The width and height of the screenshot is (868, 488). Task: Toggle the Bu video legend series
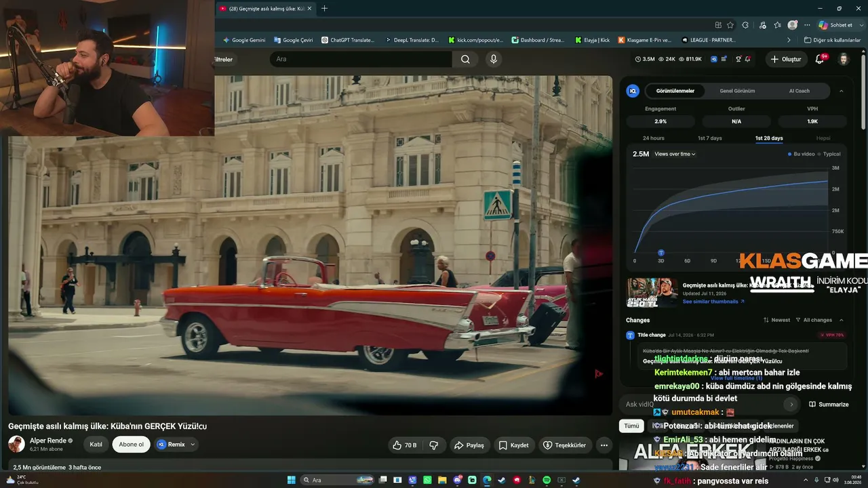coord(802,154)
